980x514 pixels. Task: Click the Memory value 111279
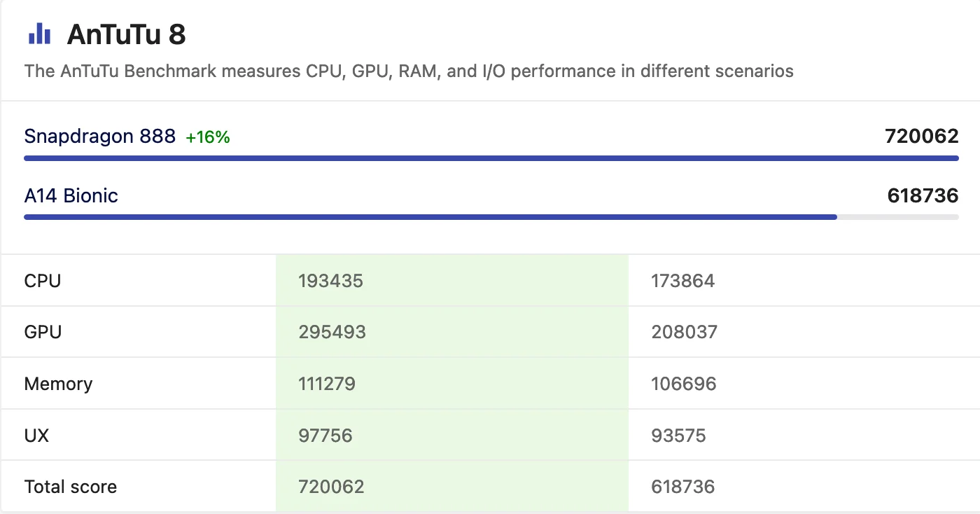[x=327, y=384]
